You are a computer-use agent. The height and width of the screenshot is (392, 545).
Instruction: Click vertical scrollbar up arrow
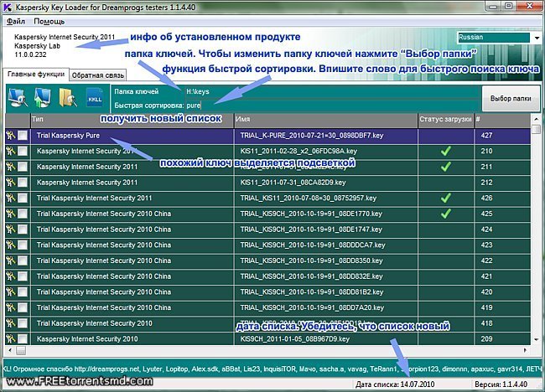pos(536,119)
